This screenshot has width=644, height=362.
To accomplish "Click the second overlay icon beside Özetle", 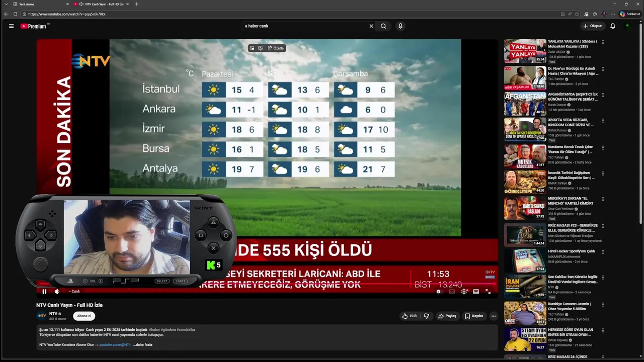I will [x=261, y=48].
